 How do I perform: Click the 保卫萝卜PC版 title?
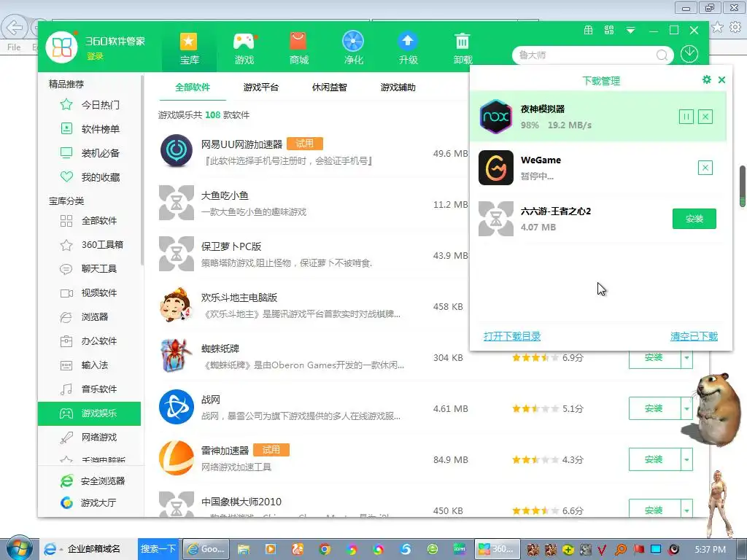(x=231, y=246)
